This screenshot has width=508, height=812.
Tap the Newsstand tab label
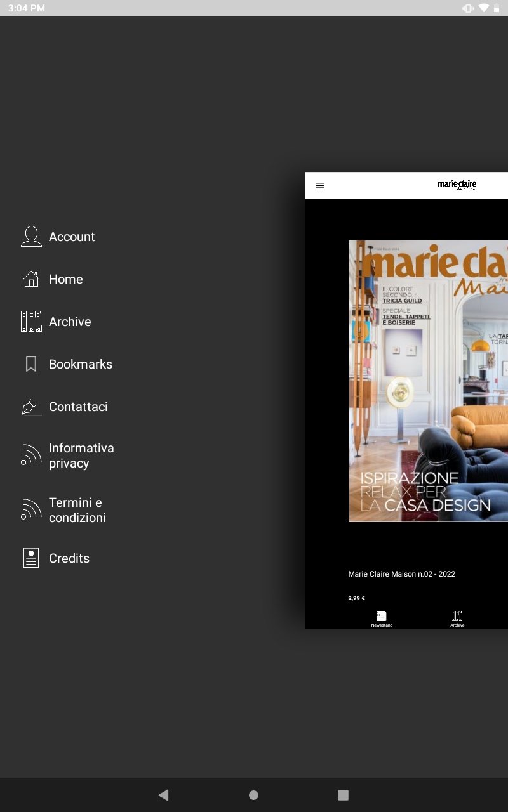tap(382, 625)
